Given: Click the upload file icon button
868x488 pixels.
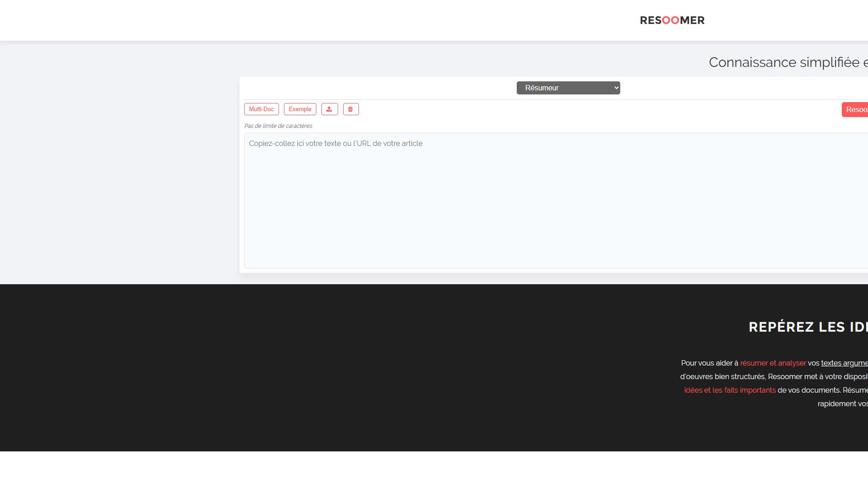Looking at the screenshot, I should click(x=330, y=109).
